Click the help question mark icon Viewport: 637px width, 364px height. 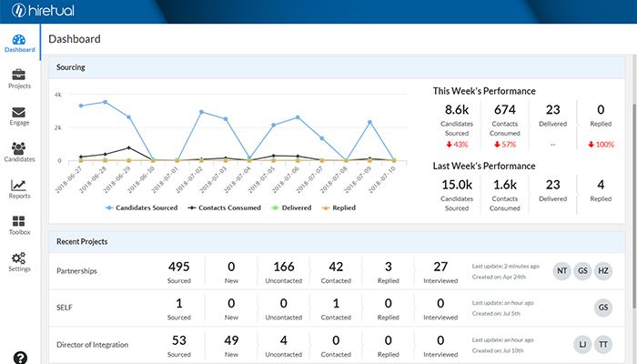(x=20, y=358)
